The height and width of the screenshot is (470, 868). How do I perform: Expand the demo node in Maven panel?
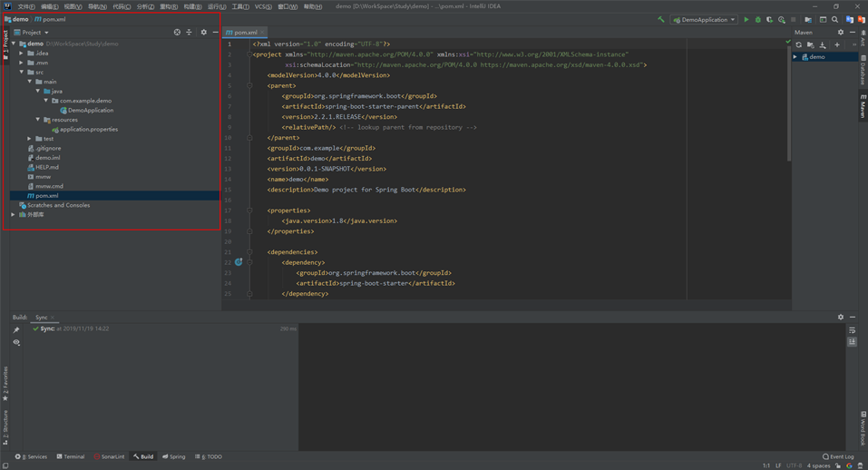[795, 57]
